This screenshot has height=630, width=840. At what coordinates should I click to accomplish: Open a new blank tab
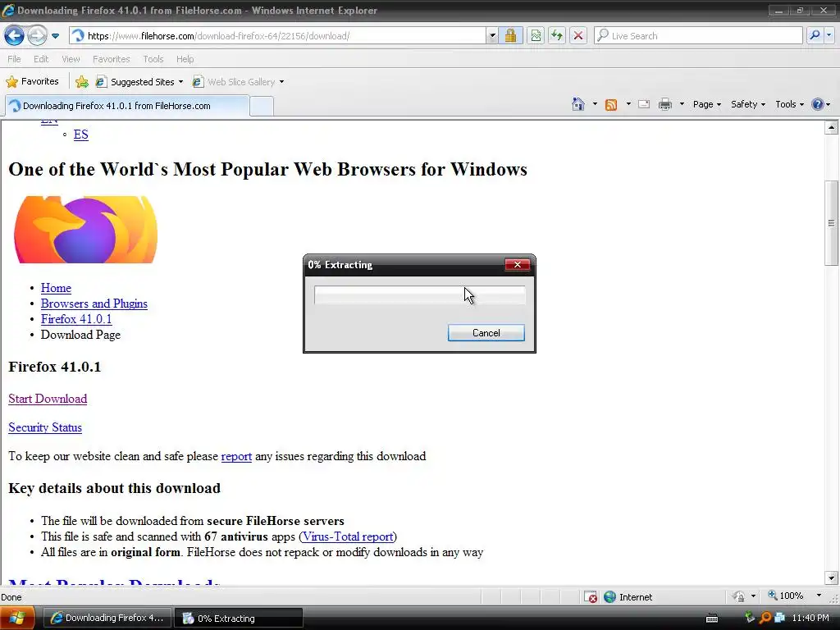tap(262, 106)
